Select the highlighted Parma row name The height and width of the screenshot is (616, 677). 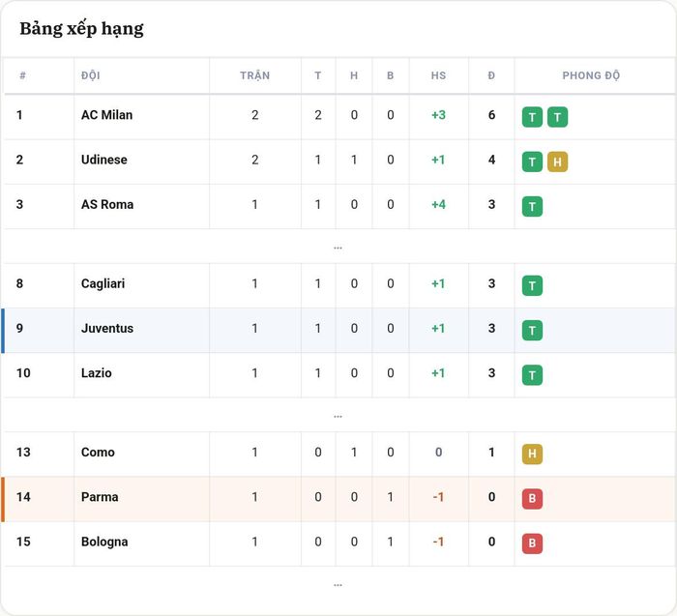pyautogui.click(x=100, y=497)
